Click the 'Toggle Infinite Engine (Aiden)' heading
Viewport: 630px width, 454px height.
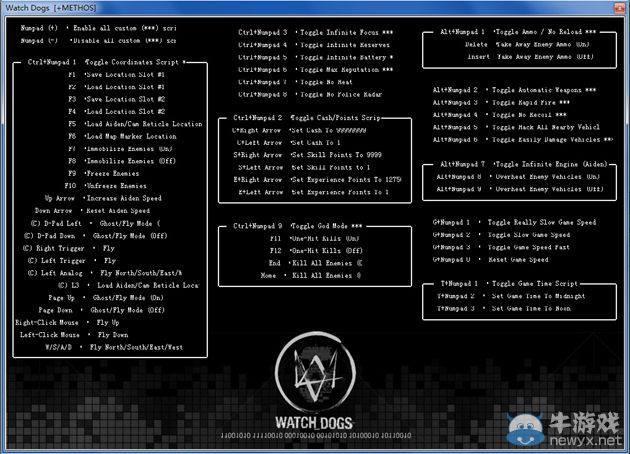point(550,164)
